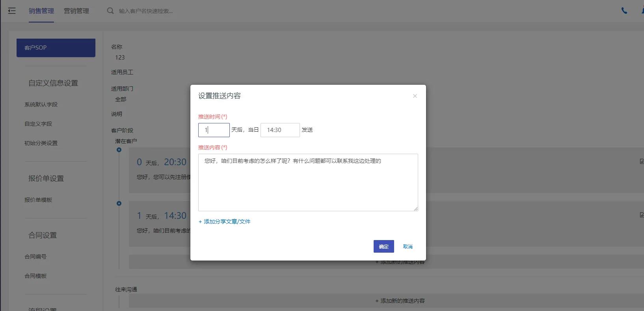Click the 说明 field label
This screenshot has width=644, height=311.
[117, 114]
